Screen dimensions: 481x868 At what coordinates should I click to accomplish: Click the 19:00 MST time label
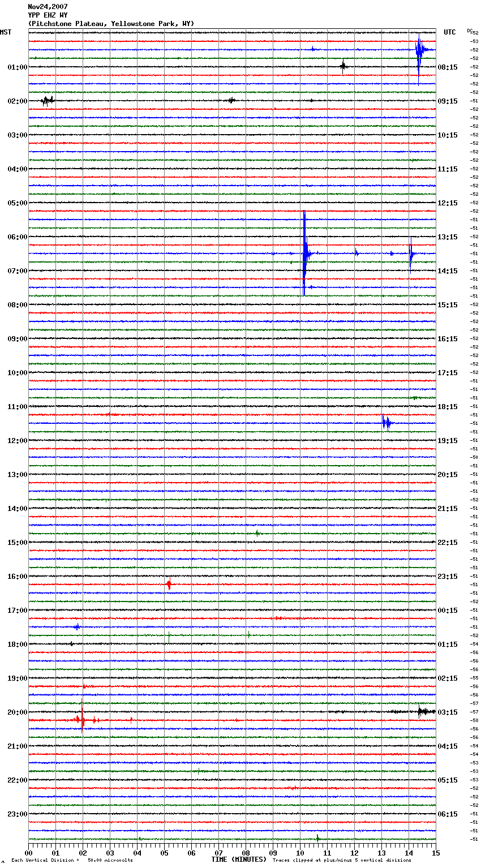coord(18,678)
